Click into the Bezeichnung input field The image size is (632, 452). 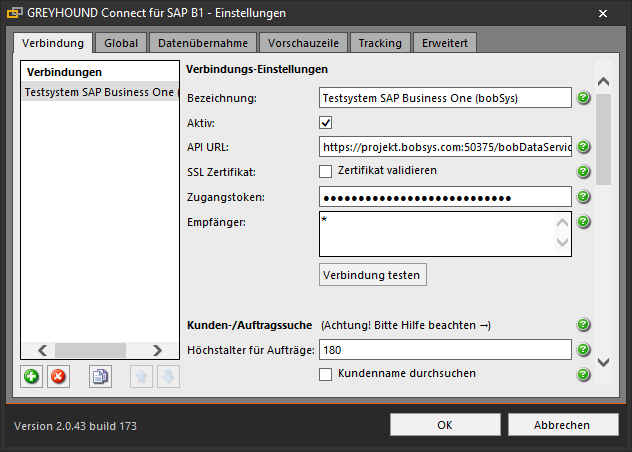tap(445, 98)
